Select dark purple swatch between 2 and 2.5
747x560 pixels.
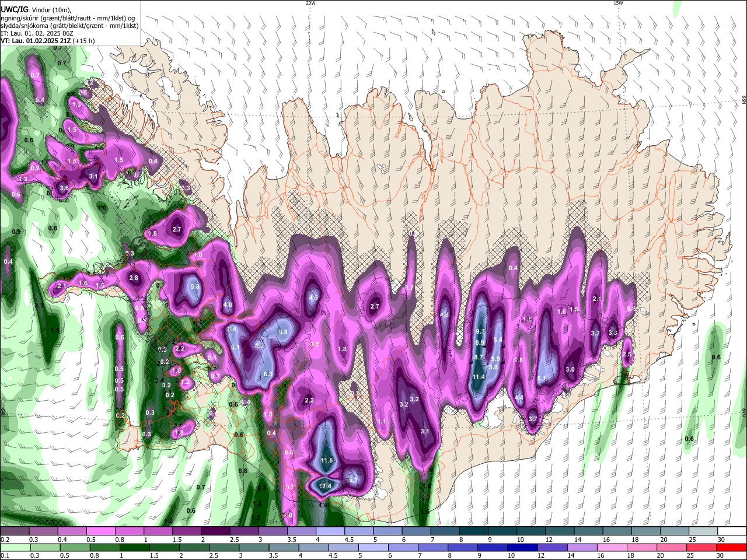pos(215,531)
